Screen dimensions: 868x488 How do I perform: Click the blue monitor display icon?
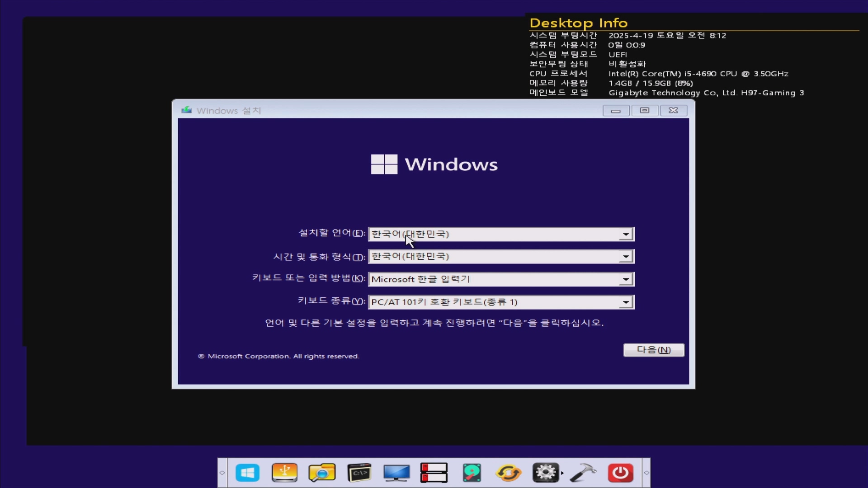click(x=396, y=473)
